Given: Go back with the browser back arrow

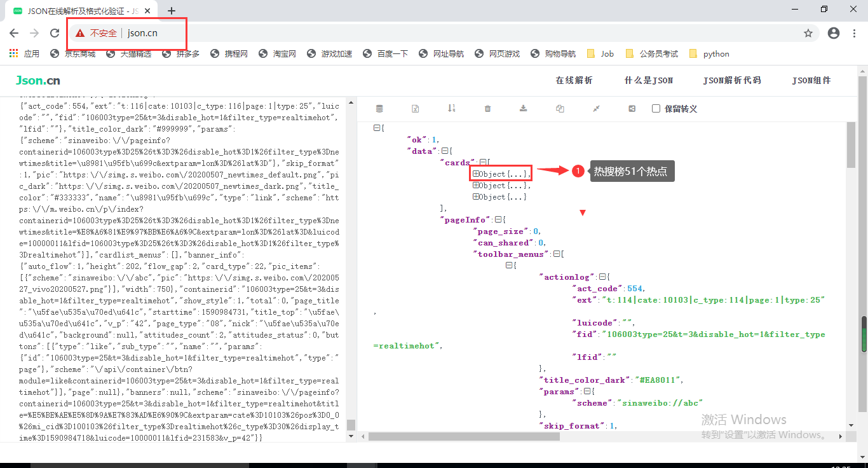Looking at the screenshot, I should point(14,33).
